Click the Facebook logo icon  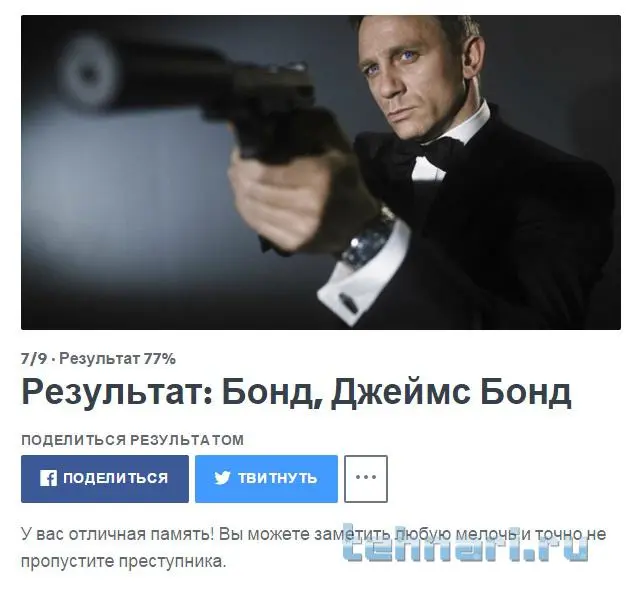coord(48,478)
